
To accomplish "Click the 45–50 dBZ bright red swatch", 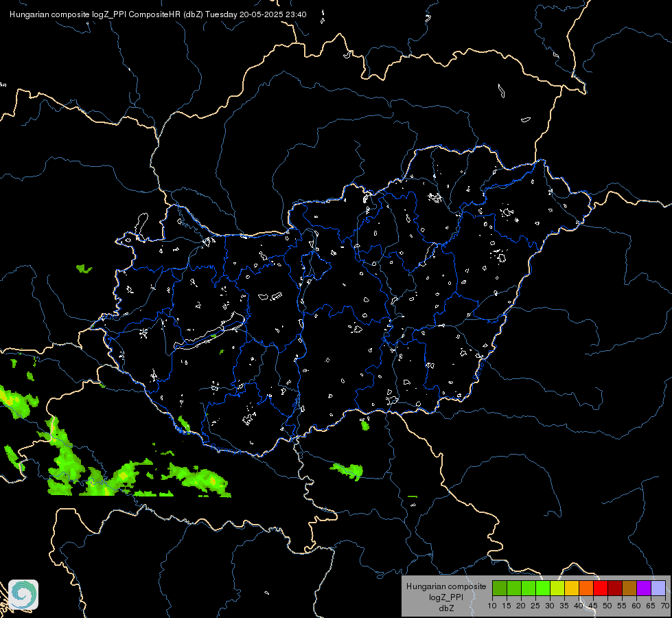I will 601,588.
